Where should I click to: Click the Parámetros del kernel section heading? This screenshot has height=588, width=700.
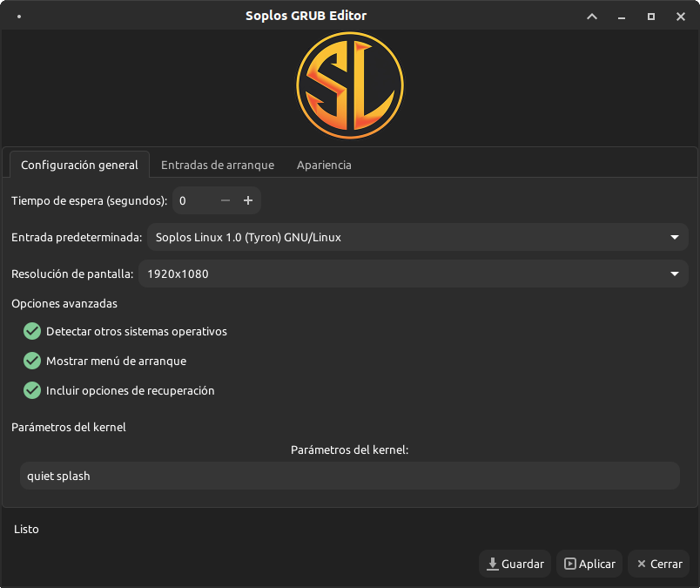coord(69,428)
